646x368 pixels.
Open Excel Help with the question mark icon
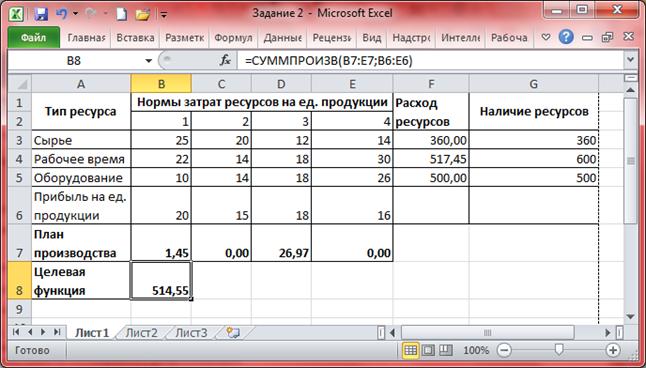pos(566,38)
